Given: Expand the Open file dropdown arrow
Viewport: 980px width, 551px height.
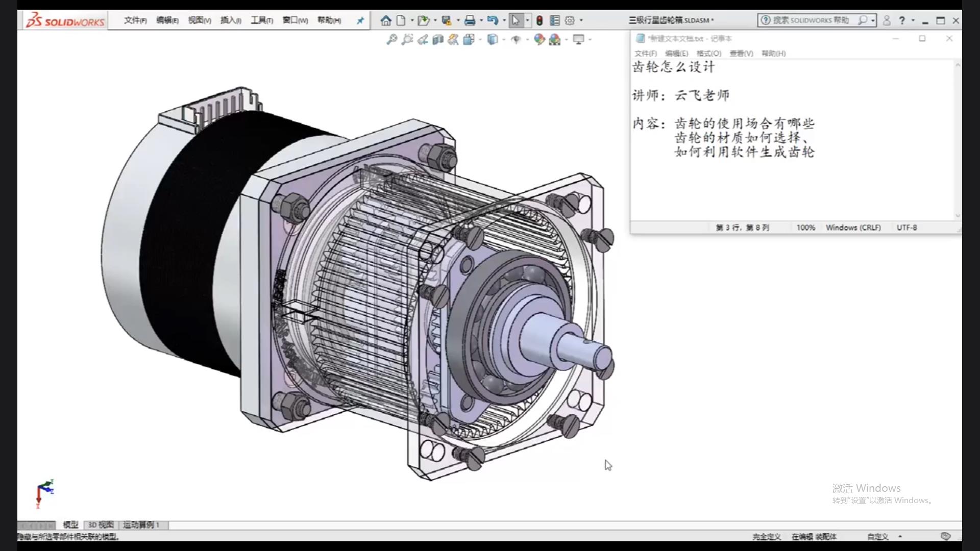Looking at the screenshot, I should [435, 20].
